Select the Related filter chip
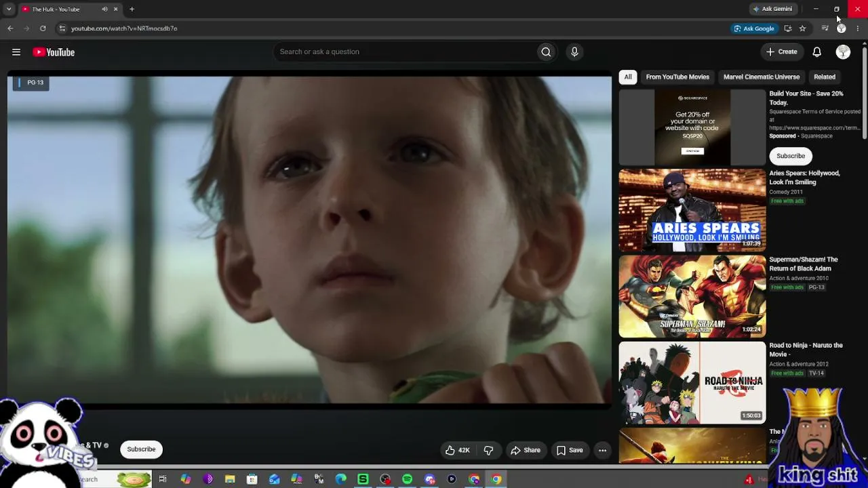868x488 pixels. point(825,77)
